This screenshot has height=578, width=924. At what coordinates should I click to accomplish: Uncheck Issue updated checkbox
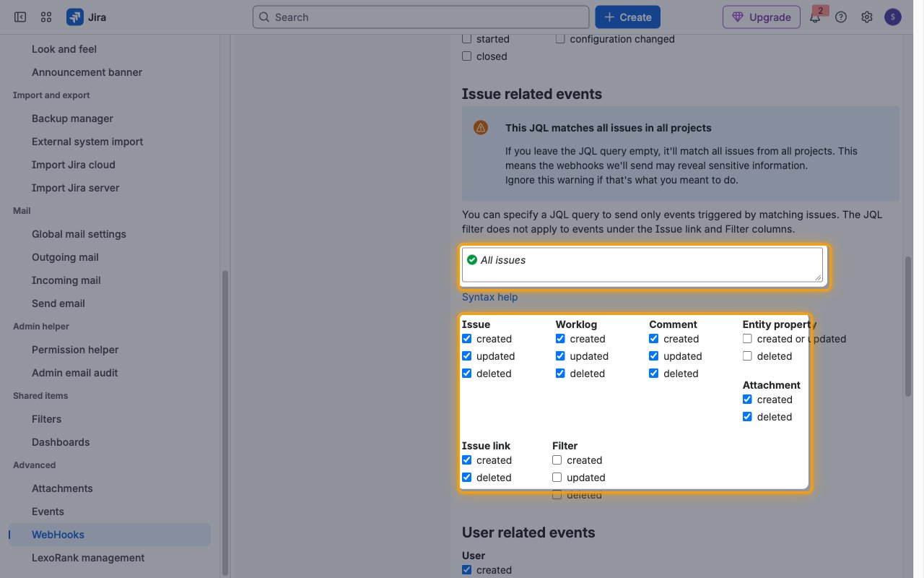(x=466, y=355)
